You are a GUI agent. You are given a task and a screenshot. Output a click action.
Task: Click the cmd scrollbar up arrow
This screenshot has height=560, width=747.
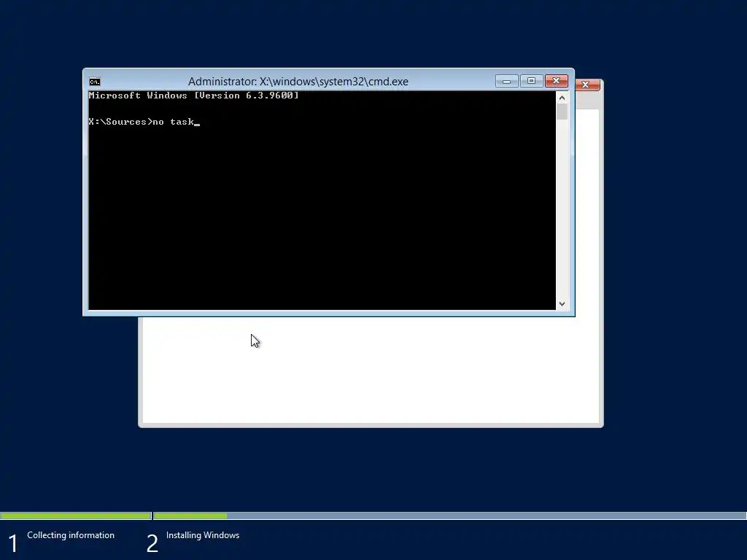pyautogui.click(x=562, y=98)
